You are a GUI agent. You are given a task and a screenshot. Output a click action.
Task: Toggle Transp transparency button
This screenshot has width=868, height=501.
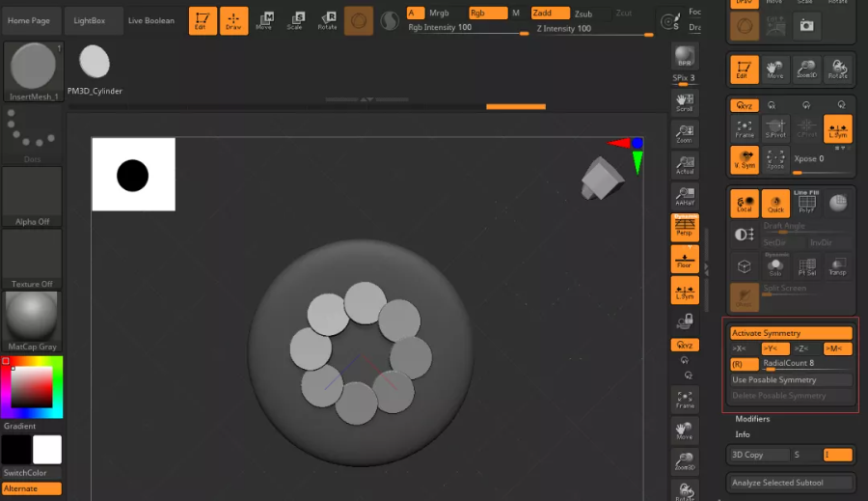point(837,266)
